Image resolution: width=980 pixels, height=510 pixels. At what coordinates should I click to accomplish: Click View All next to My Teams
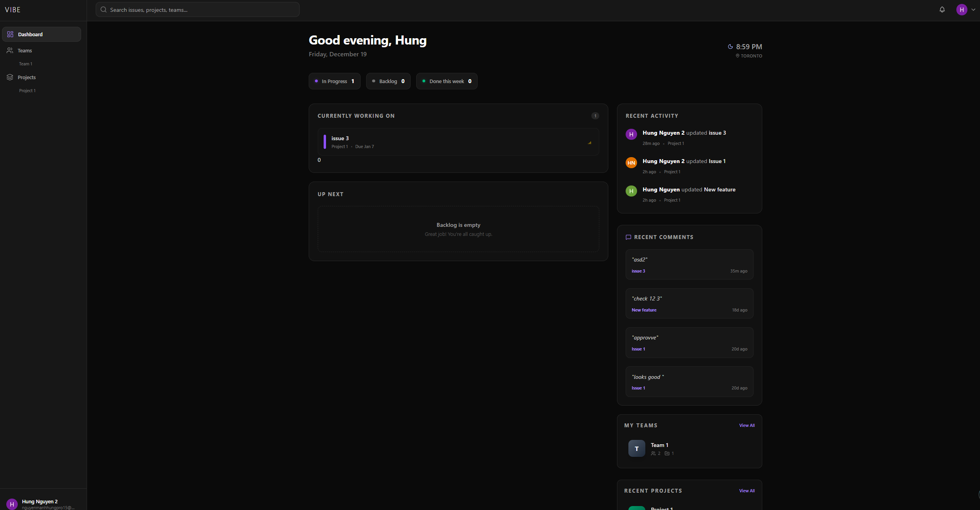pos(746,425)
